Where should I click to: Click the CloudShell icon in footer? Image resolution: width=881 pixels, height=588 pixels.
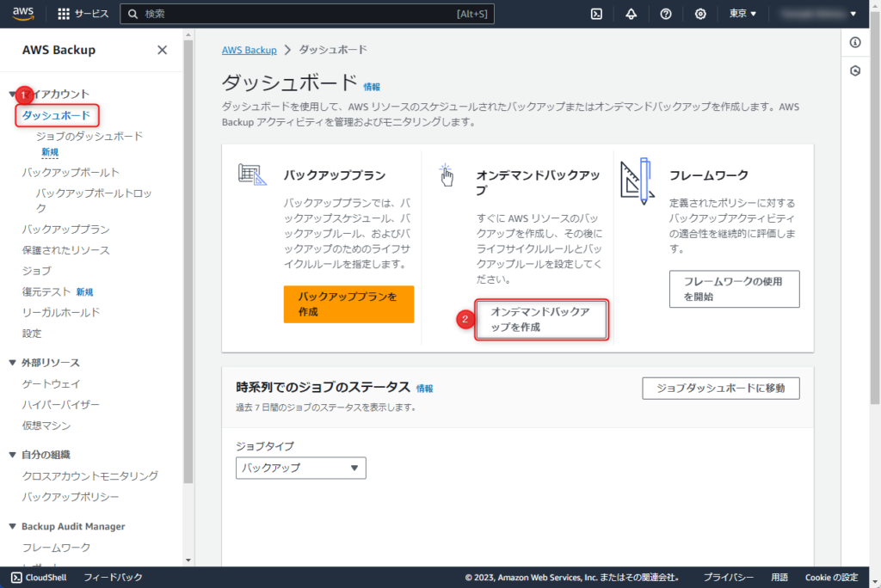coord(17,578)
